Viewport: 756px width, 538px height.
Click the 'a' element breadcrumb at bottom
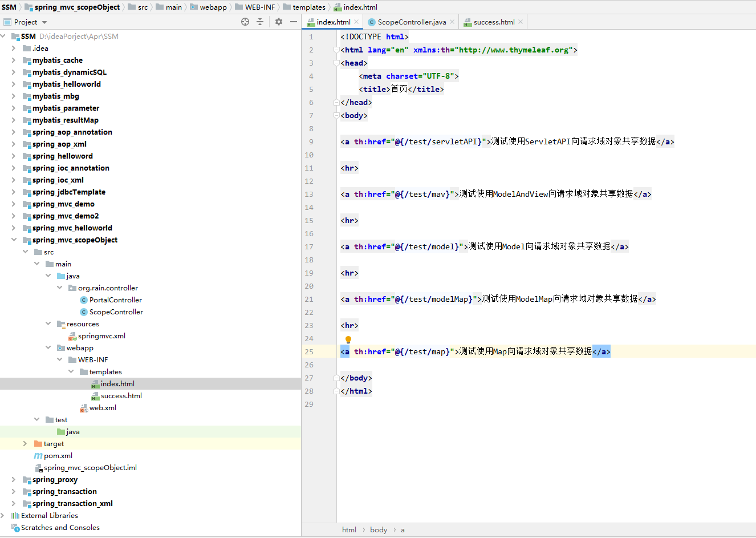[403, 530]
